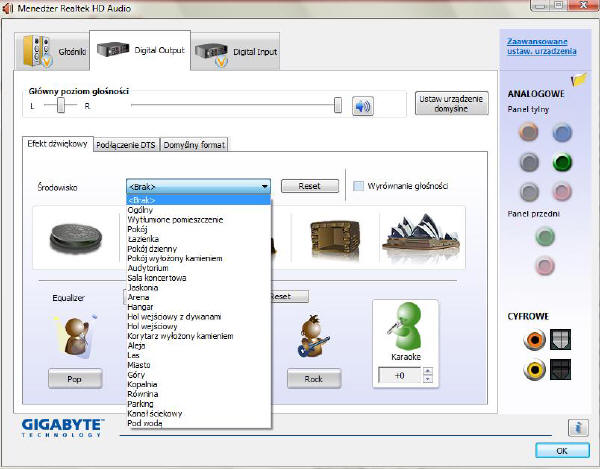
Task: Click the pink rear panel jack
Action: click(562, 191)
